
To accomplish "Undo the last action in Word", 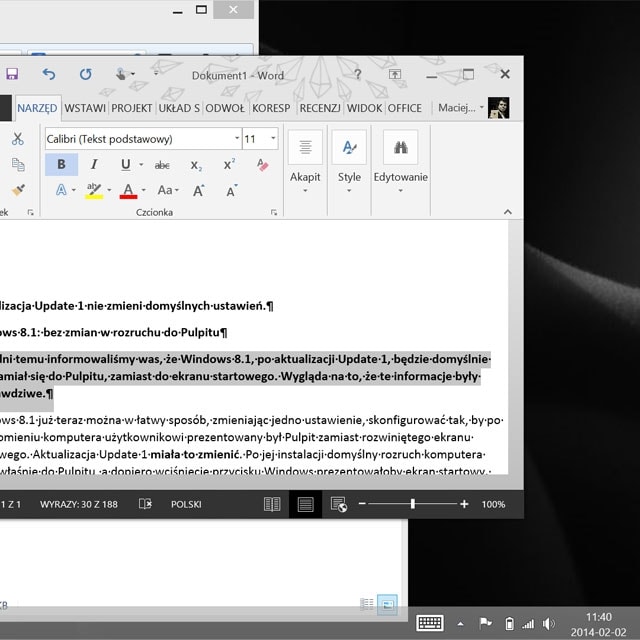I will point(49,74).
